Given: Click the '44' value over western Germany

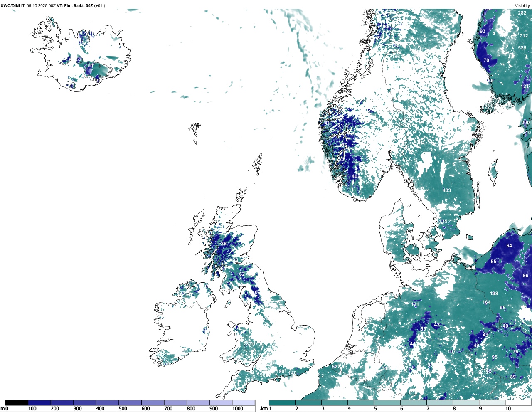Looking at the screenshot, I should point(412,344).
